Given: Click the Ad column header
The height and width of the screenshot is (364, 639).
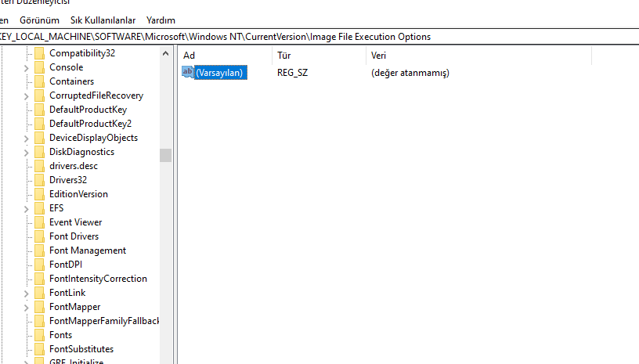Looking at the screenshot, I should tap(225, 56).
